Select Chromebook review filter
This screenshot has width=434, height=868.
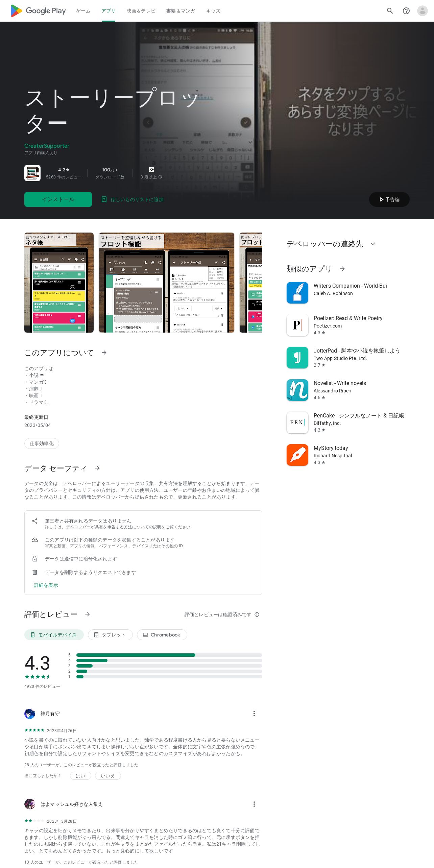pyautogui.click(x=162, y=635)
